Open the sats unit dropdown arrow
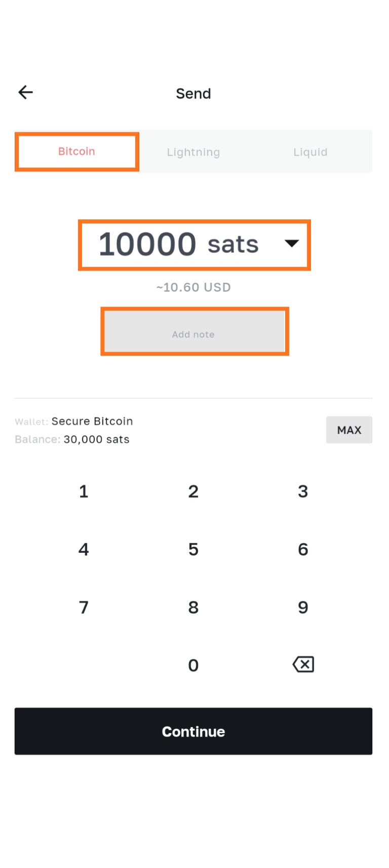Viewport: 389px width, 868px height. click(x=291, y=244)
